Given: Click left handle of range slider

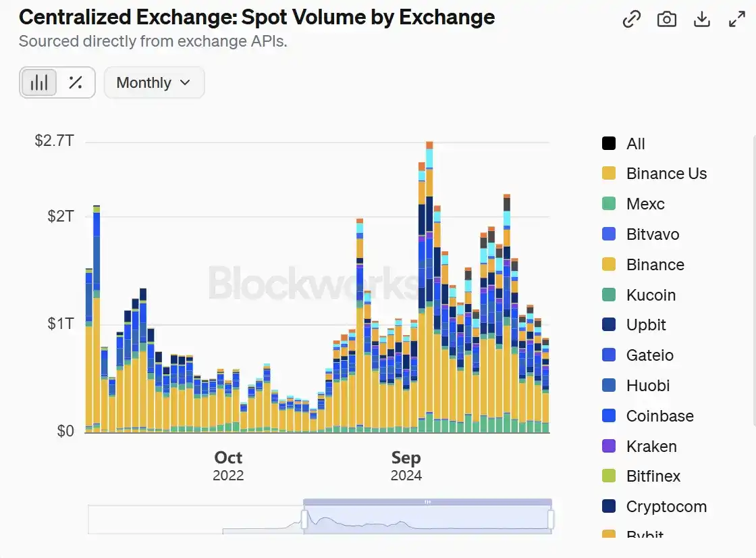Looking at the screenshot, I should tap(304, 519).
